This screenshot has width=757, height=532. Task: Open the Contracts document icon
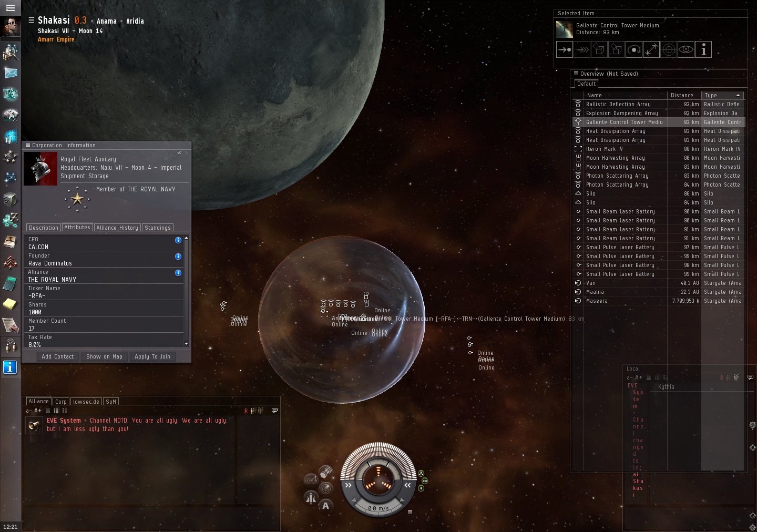[x=11, y=325]
